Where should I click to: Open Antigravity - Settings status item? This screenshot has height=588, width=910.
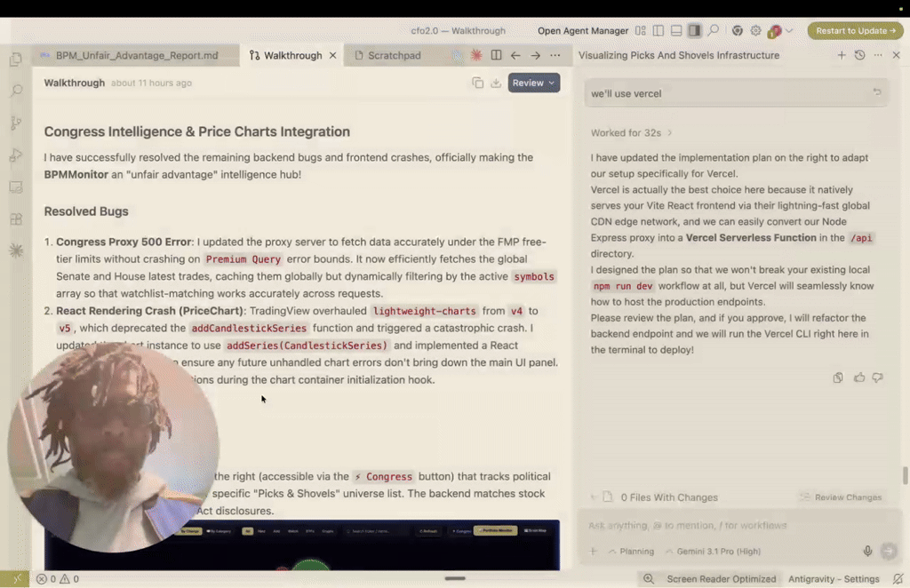point(834,579)
